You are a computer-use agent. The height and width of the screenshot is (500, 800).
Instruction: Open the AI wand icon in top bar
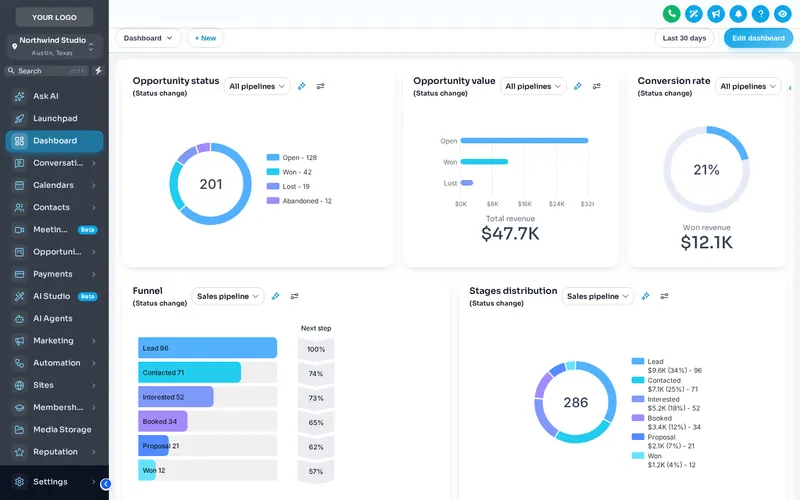click(x=694, y=14)
